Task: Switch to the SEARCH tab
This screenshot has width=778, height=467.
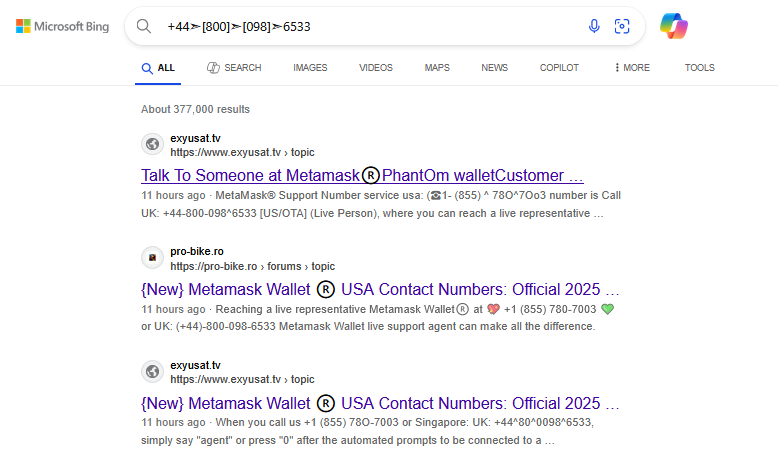Action: click(x=234, y=68)
